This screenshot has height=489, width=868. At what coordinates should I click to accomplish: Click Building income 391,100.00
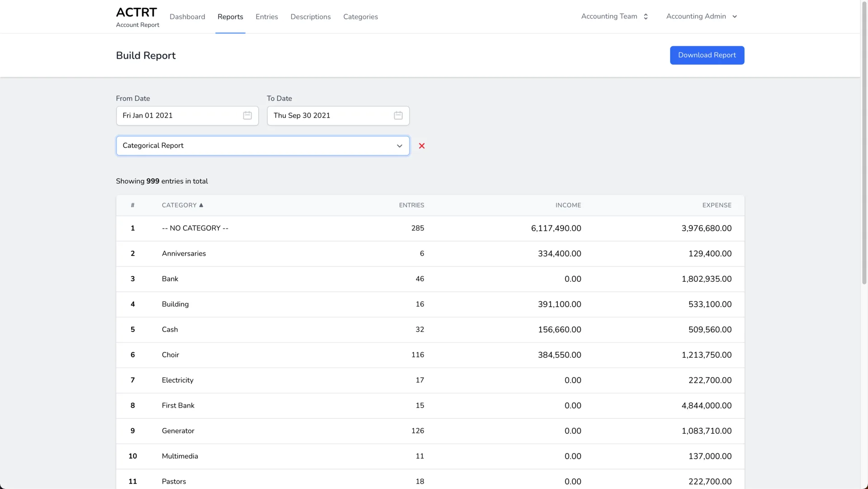coord(559,304)
